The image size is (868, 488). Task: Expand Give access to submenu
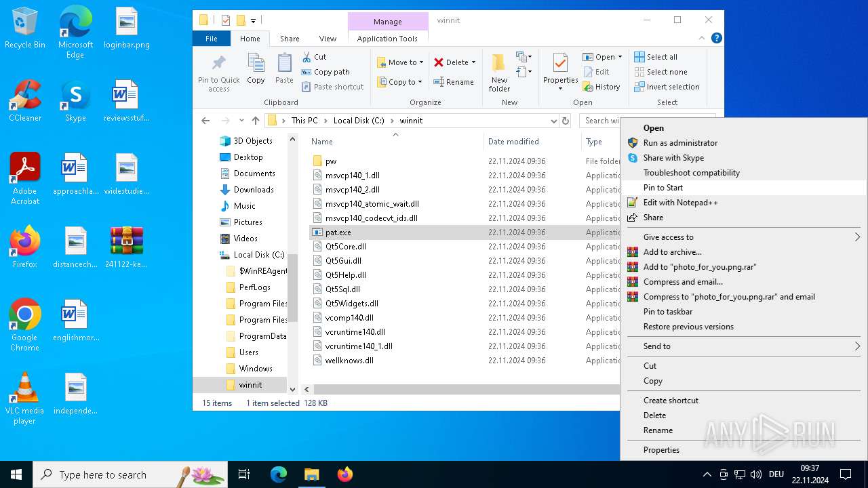(744, 237)
